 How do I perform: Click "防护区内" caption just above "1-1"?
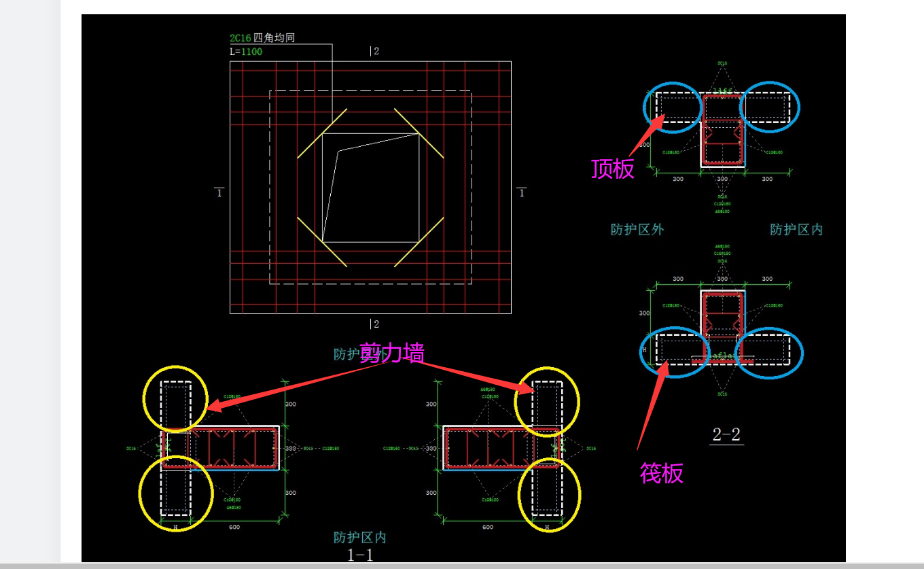point(360,538)
